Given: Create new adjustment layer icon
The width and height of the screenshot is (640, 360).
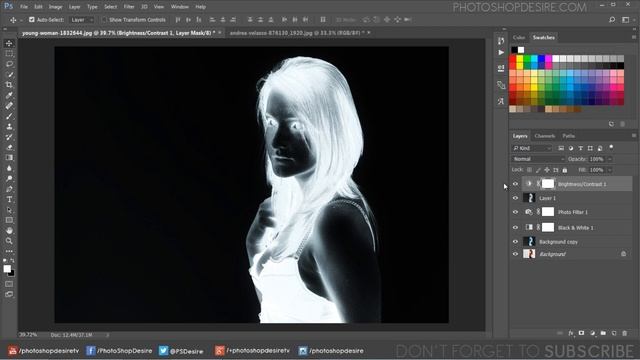Looking at the screenshot, I should 592,333.
